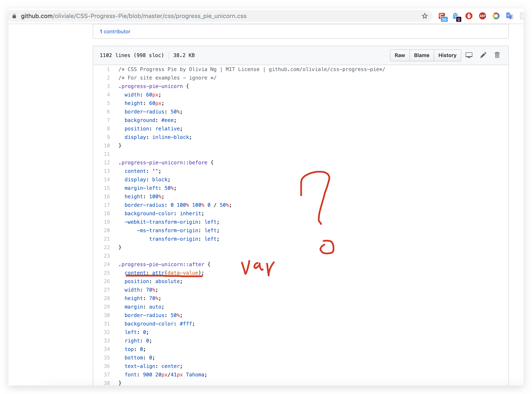
Task: Click 'text-align: center;' declaration
Action: [153, 366]
